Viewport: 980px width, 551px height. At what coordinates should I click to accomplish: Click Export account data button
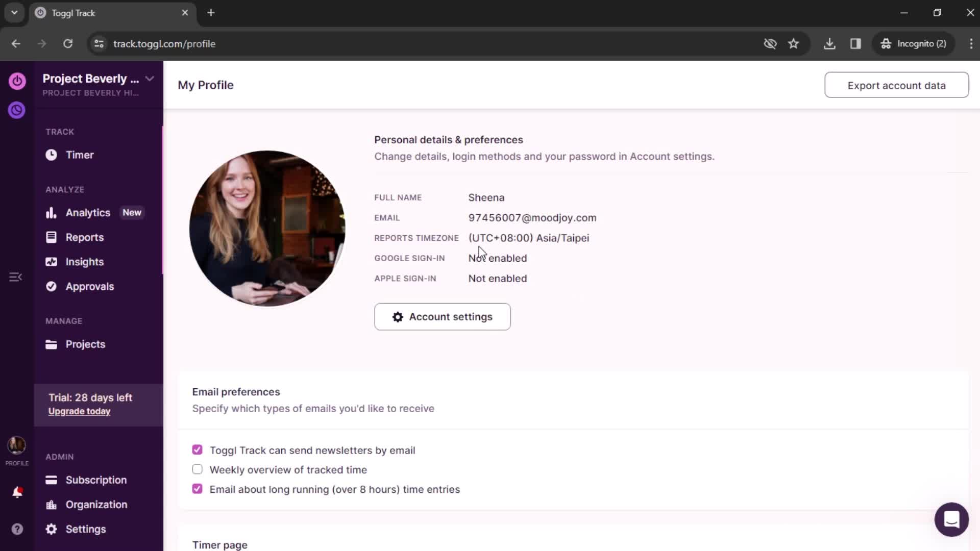(898, 85)
